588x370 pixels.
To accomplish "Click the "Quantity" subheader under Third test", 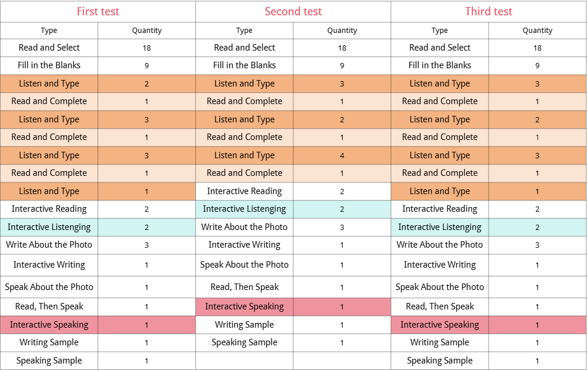I will pos(537,31).
